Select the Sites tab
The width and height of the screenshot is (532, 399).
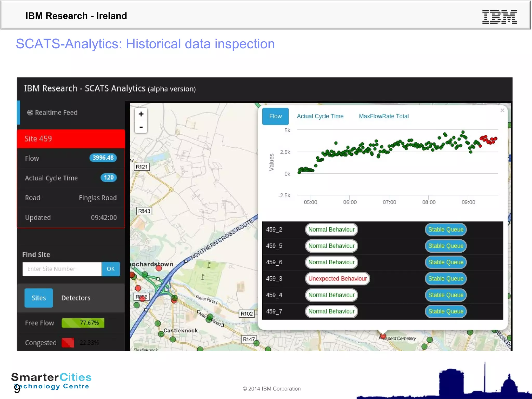click(39, 298)
